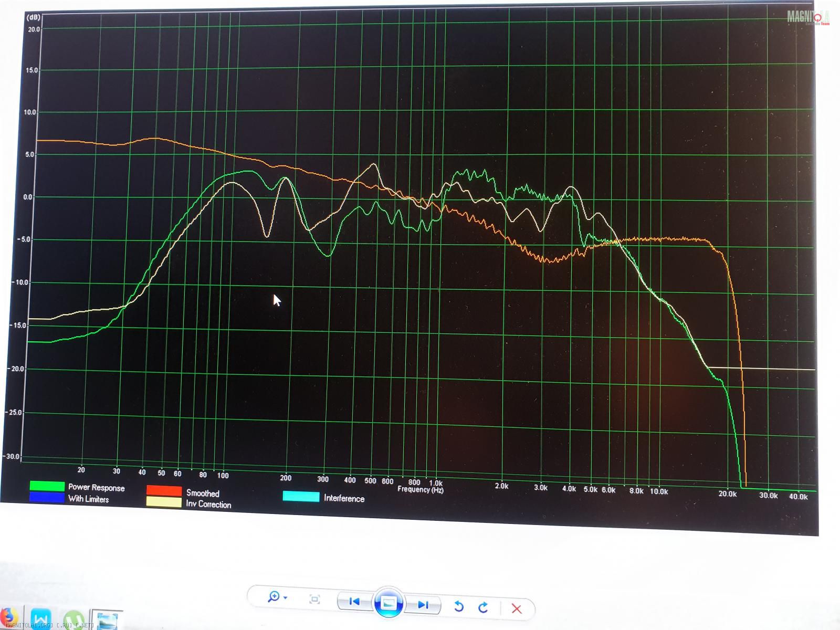Click the Frequency (Hz) axis label
Screen dimensions: 840x630
coord(421,489)
